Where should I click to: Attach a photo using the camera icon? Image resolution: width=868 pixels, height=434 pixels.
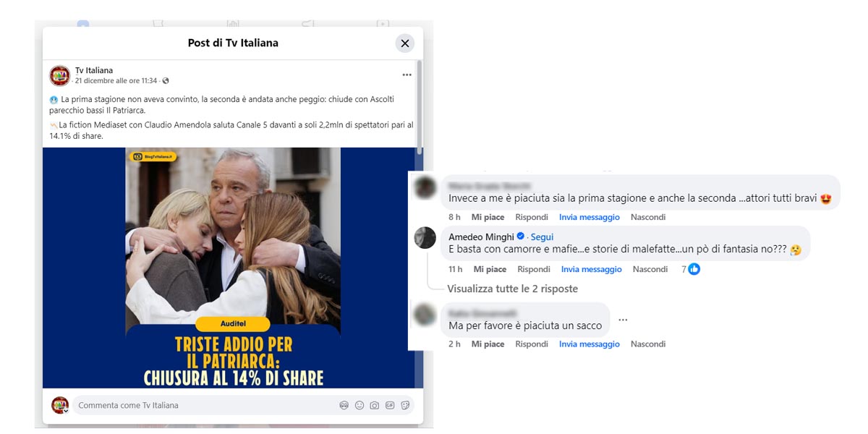(375, 405)
